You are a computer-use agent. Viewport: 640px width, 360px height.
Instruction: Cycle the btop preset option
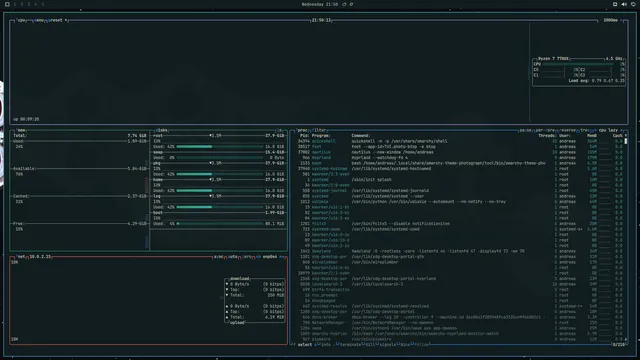57,20
